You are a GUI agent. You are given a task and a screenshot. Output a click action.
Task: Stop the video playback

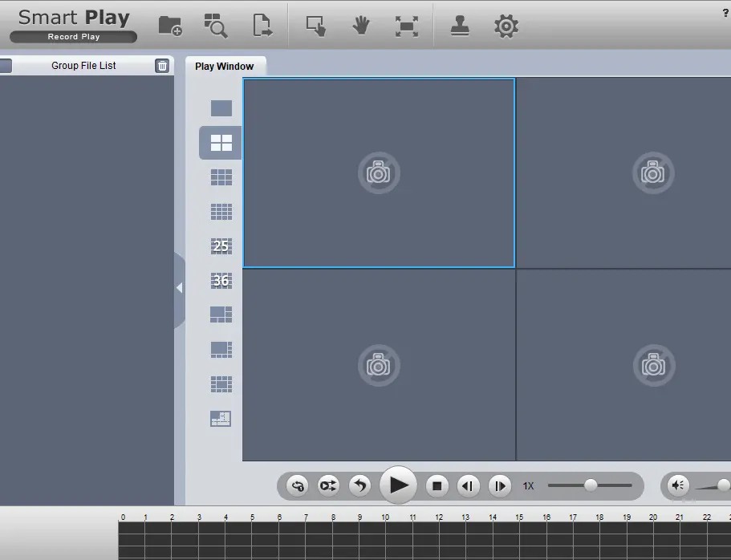point(437,485)
